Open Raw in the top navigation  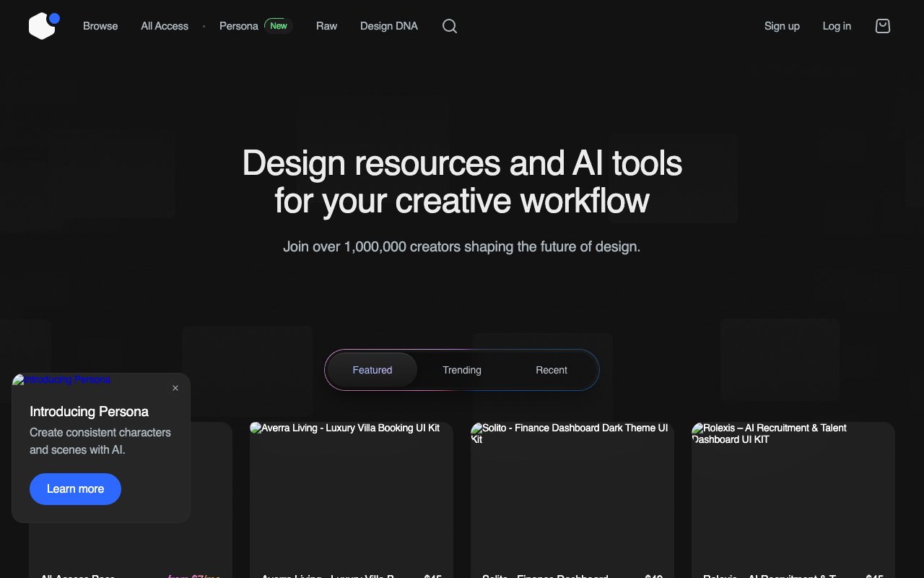coord(327,26)
